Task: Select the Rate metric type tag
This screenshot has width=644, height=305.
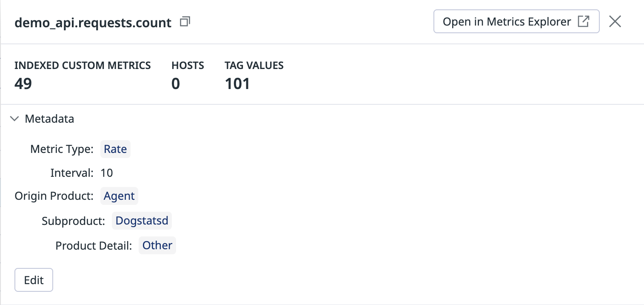Action: click(115, 149)
